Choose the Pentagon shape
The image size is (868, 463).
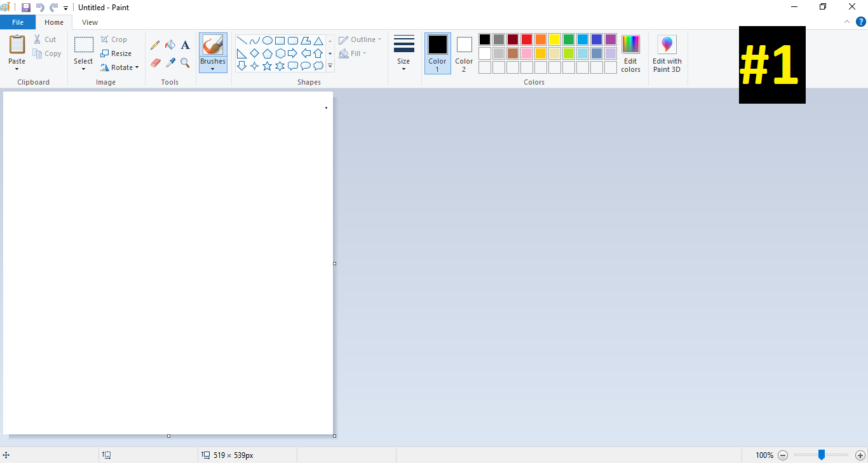(x=268, y=53)
